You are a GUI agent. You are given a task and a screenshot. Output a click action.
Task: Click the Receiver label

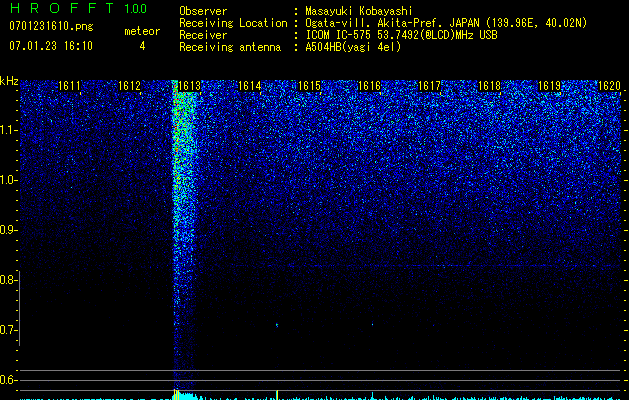coord(203,35)
